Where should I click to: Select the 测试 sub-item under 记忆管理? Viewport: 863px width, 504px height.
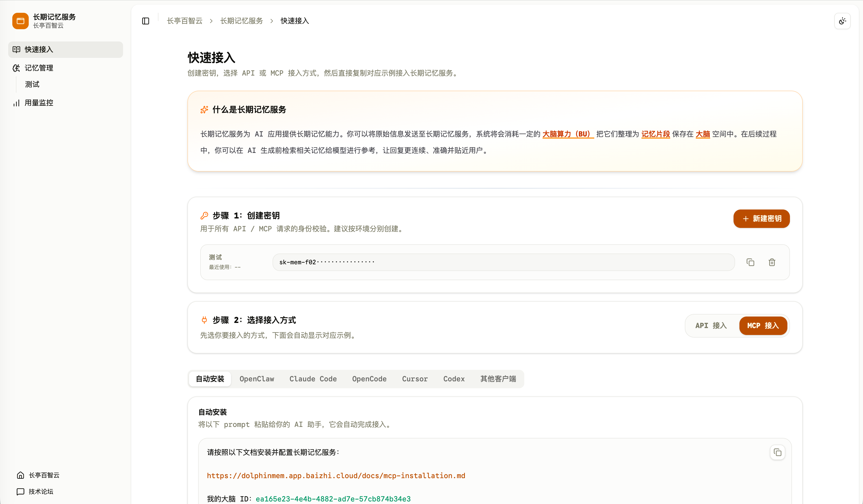click(32, 84)
